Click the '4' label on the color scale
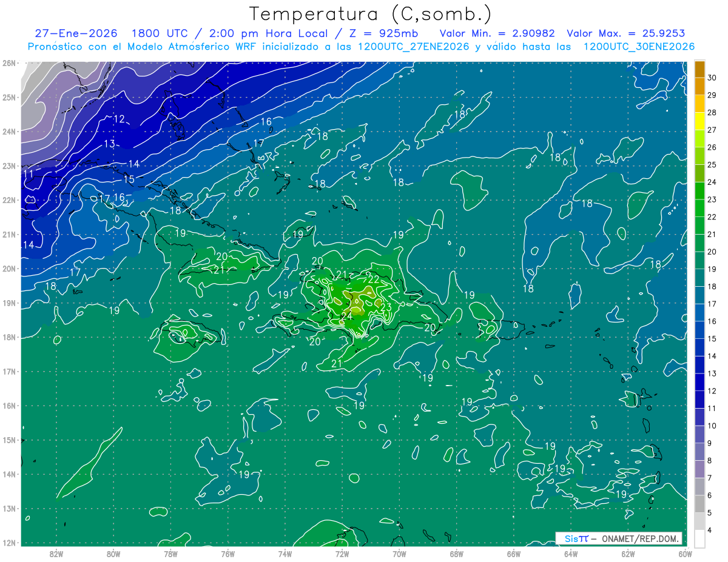The height and width of the screenshot is (562, 728). pyautogui.click(x=710, y=531)
